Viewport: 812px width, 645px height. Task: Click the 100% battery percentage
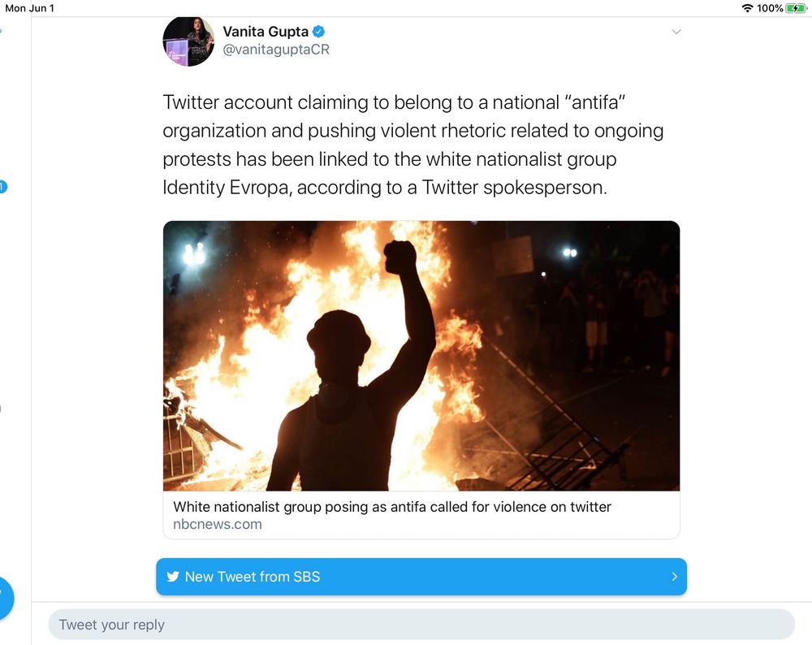[770, 8]
